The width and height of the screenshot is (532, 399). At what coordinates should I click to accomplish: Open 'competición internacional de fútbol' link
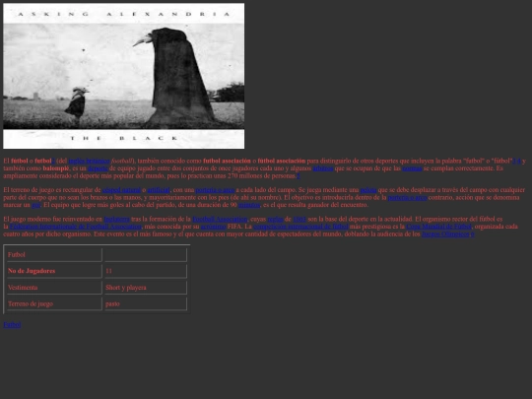pos(300,227)
